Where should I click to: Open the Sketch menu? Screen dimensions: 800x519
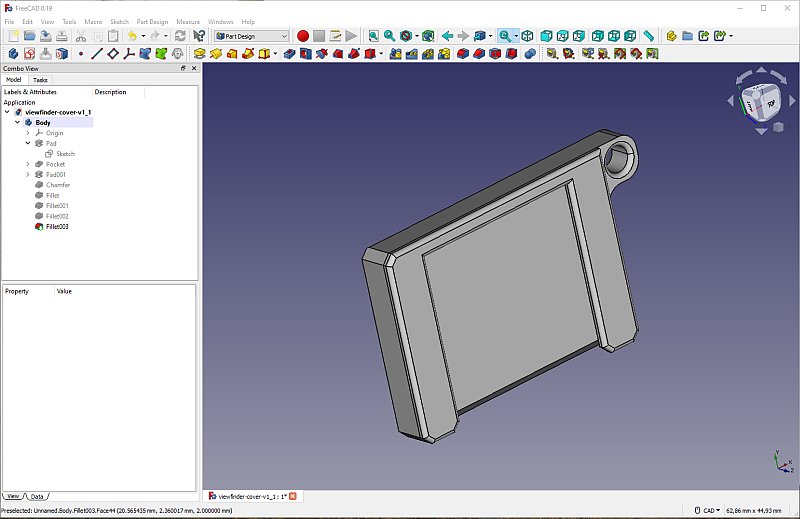tap(119, 21)
